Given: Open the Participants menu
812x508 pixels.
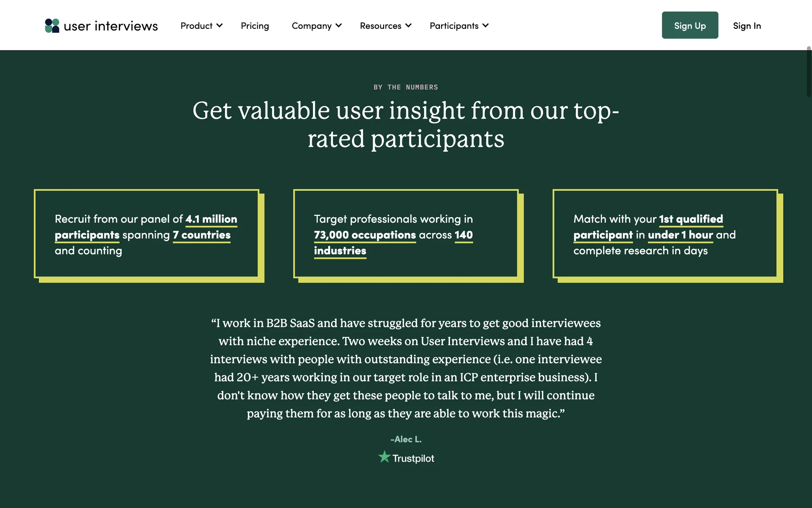Looking at the screenshot, I should pos(454,26).
